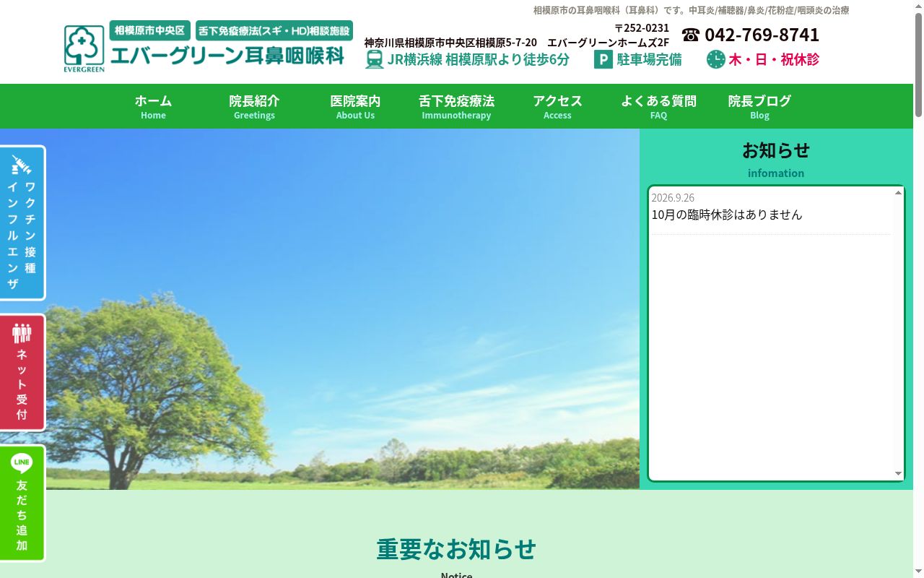This screenshot has height=578, width=924.
Task: Click the parking P icon
Action: point(603,59)
